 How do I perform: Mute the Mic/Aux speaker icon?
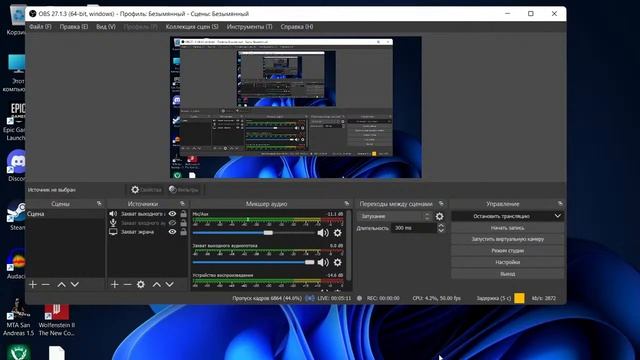coord(323,233)
